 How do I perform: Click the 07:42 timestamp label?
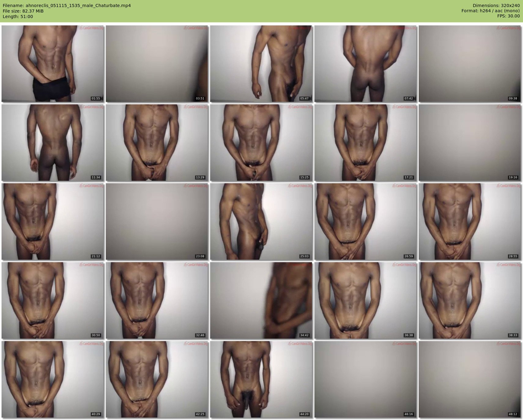pos(408,98)
